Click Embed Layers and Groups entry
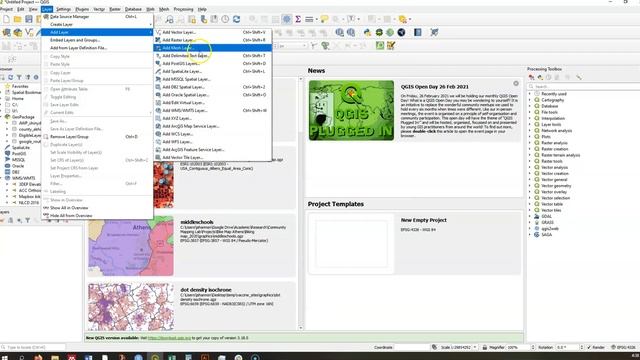This screenshot has width=640, height=360. click(x=97, y=40)
